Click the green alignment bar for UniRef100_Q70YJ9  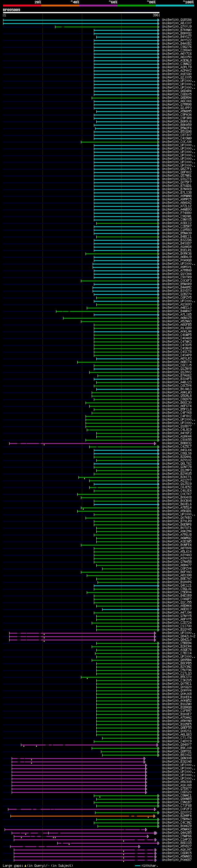[x=107, y=26]
